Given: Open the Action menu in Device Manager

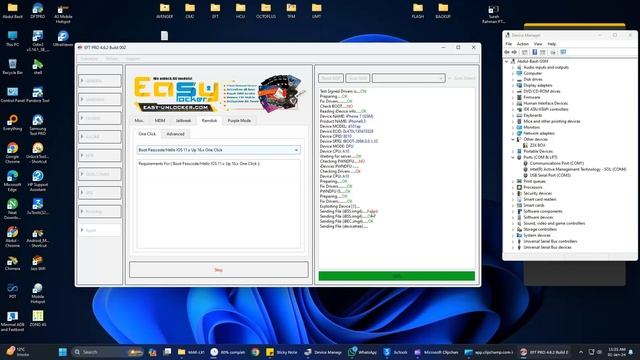Looking at the screenshot, I should coord(522,44).
